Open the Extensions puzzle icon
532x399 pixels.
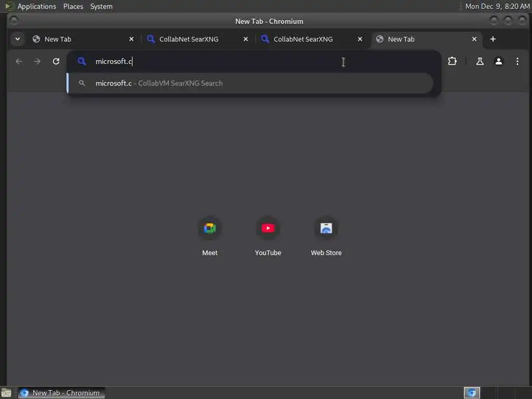click(x=453, y=61)
